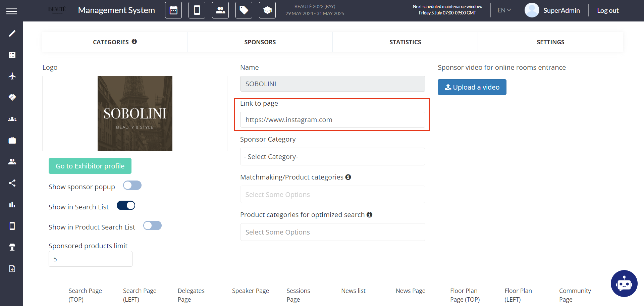This screenshot has width=644, height=306.
Task: Click the handshake sidebar icon
Action: 12,97
